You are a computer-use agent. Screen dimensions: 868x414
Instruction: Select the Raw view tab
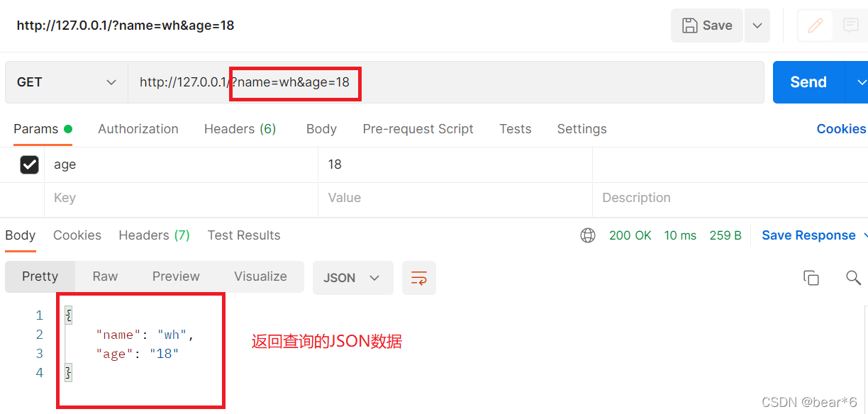(x=105, y=276)
